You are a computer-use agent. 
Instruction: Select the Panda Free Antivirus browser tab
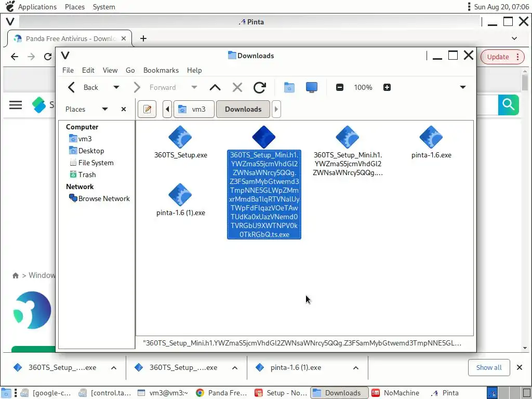70,38
